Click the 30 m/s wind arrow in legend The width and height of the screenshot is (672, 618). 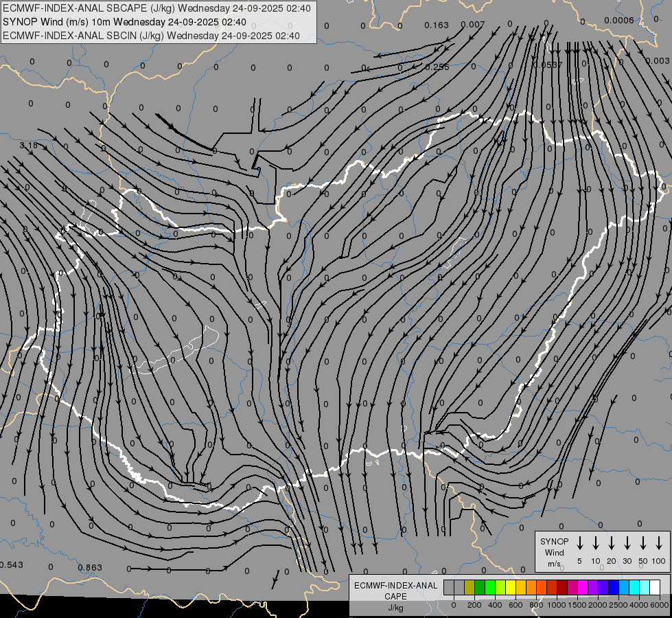(627, 543)
